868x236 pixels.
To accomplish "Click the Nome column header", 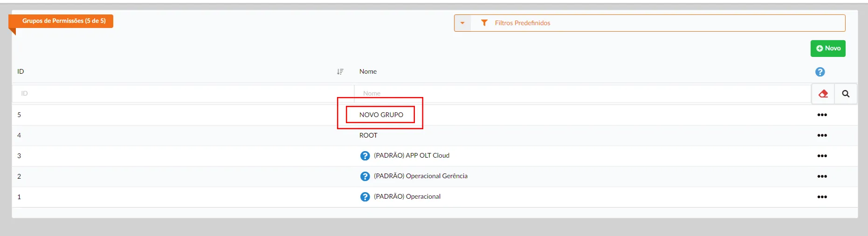I will [368, 72].
